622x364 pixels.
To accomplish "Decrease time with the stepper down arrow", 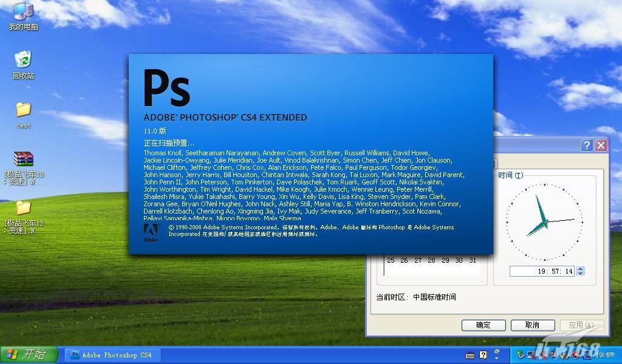I will tap(580, 274).
